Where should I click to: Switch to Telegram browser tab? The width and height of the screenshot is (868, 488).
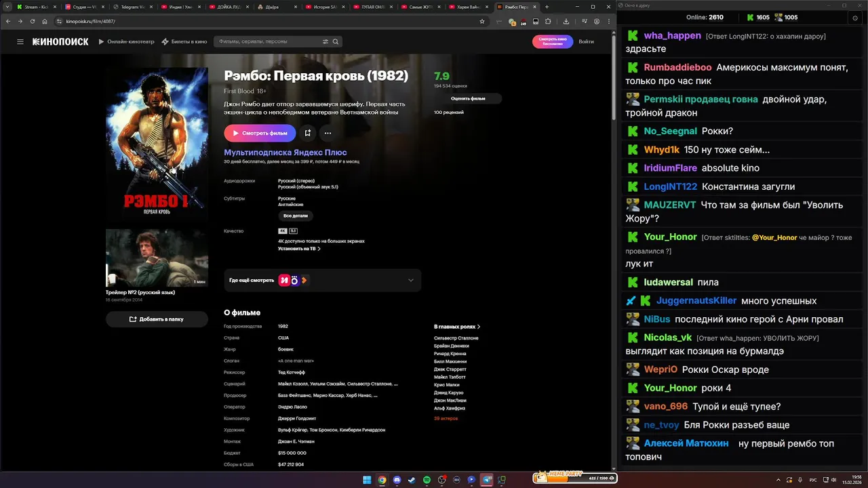click(x=132, y=7)
